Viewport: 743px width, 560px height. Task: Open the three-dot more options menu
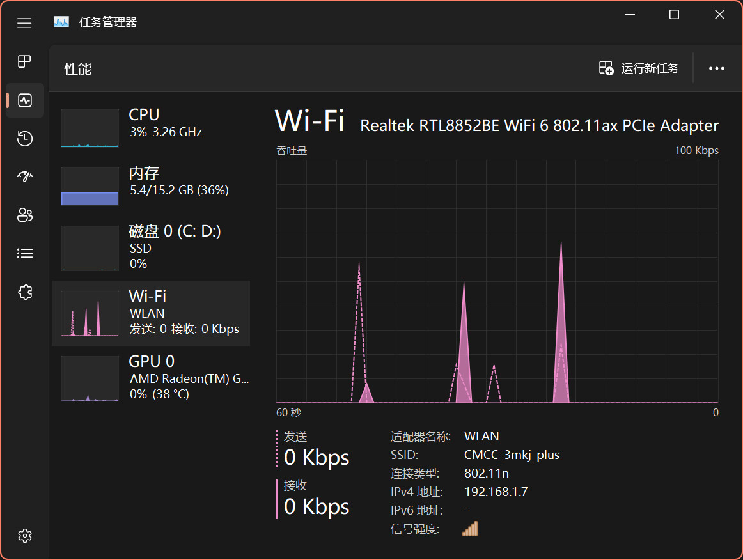point(716,68)
